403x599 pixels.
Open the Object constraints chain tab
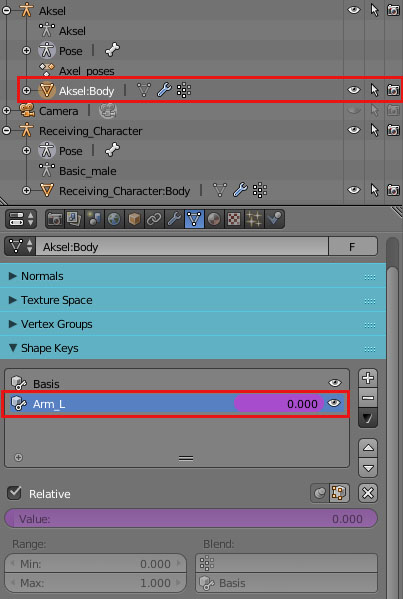(x=154, y=219)
